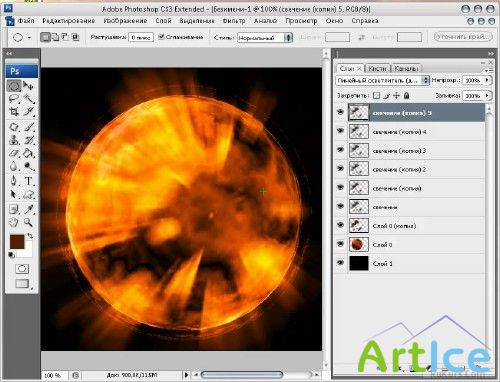The width and height of the screenshot is (500, 382).
Task: Select the Paint Bucket tool
Action: click(29, 153)
